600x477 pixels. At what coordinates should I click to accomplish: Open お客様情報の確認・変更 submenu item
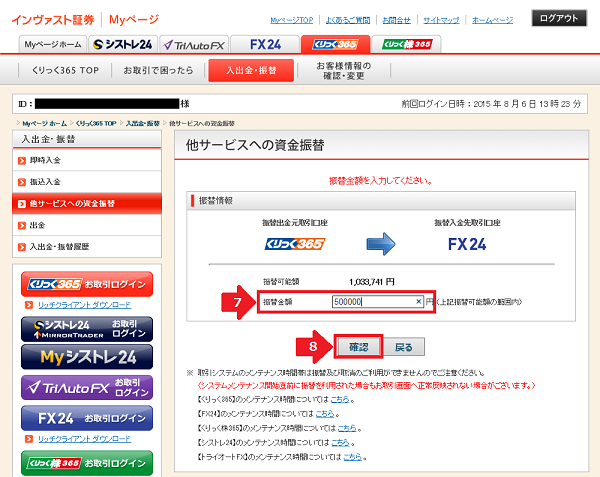[x=344, y=70]
